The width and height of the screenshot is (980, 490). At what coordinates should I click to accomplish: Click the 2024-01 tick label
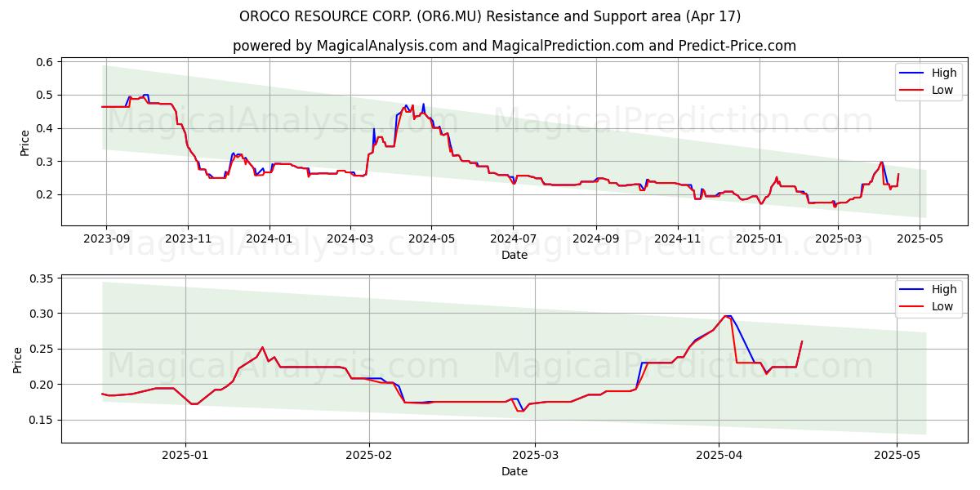coord(269,238)
